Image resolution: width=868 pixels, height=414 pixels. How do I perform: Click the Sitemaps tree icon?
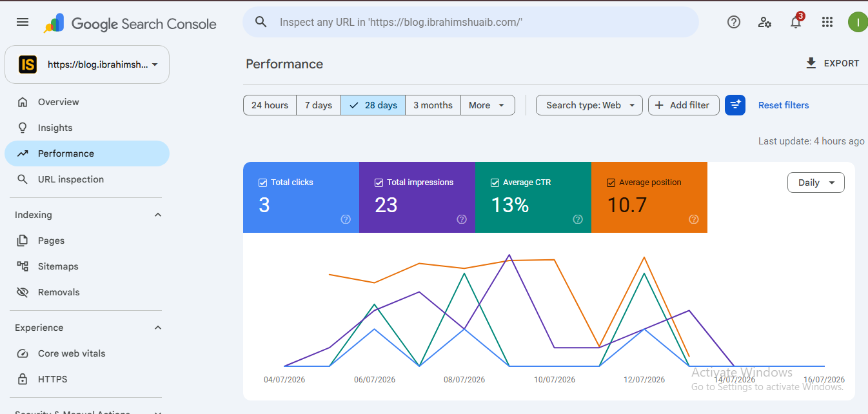click(x=23, y=266)
